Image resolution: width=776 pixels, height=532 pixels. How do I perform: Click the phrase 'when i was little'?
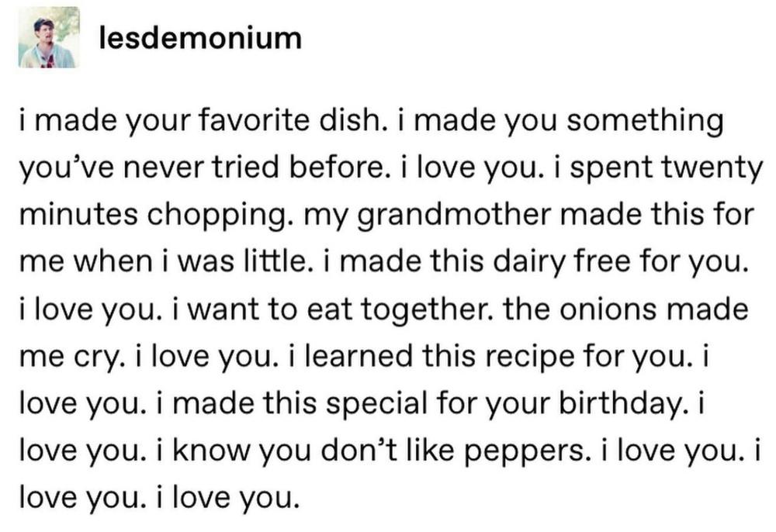tap(190, 261)
